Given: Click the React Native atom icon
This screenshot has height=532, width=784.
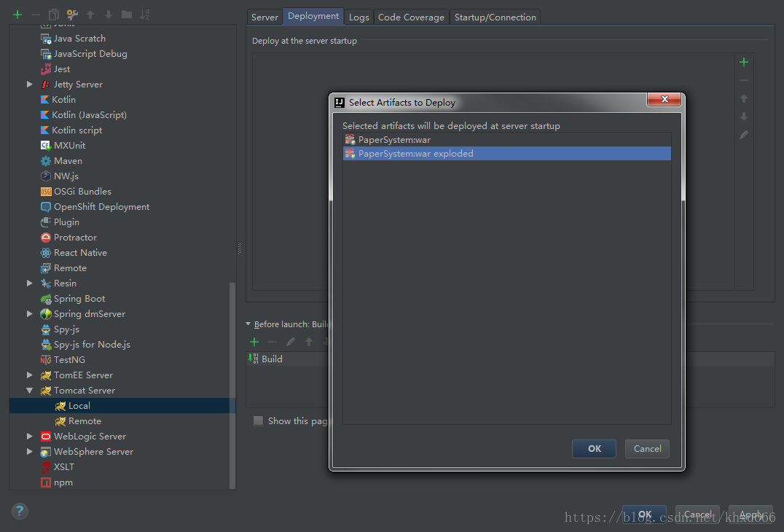Looking at the screenshot, I should pos(45,253).
